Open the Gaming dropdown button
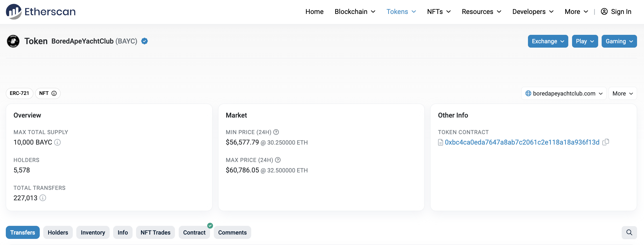This screenshot has height=245, width=644. click(619, 41)
